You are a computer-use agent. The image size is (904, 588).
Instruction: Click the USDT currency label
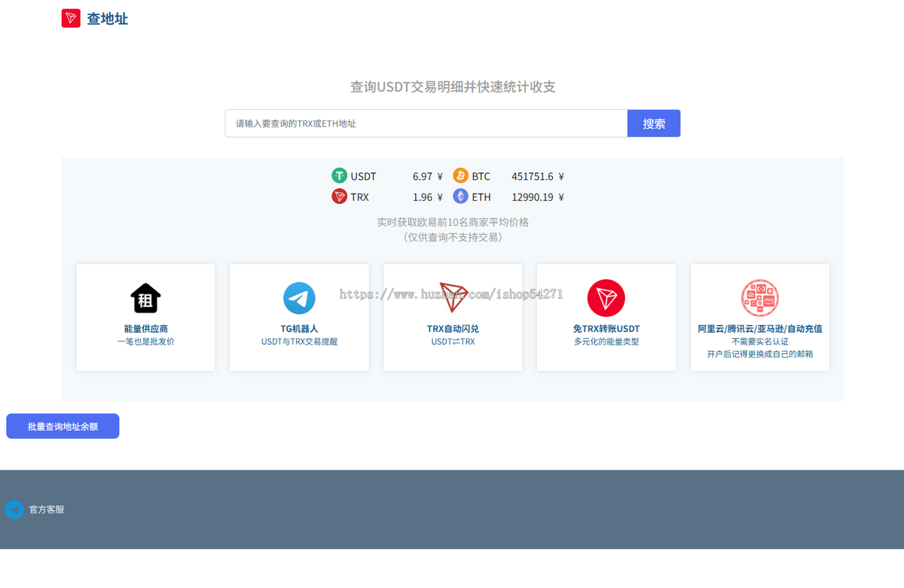[x=363, y=176]
